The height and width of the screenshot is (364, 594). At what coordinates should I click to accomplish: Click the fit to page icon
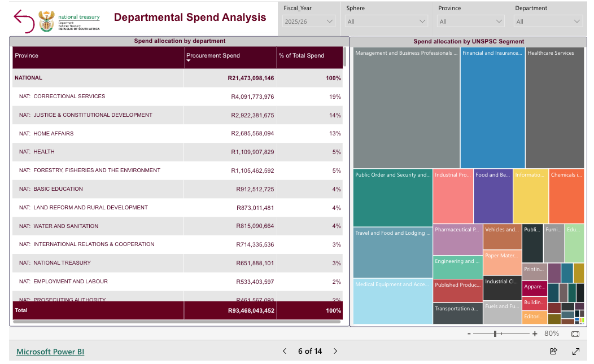pos(575,334)
